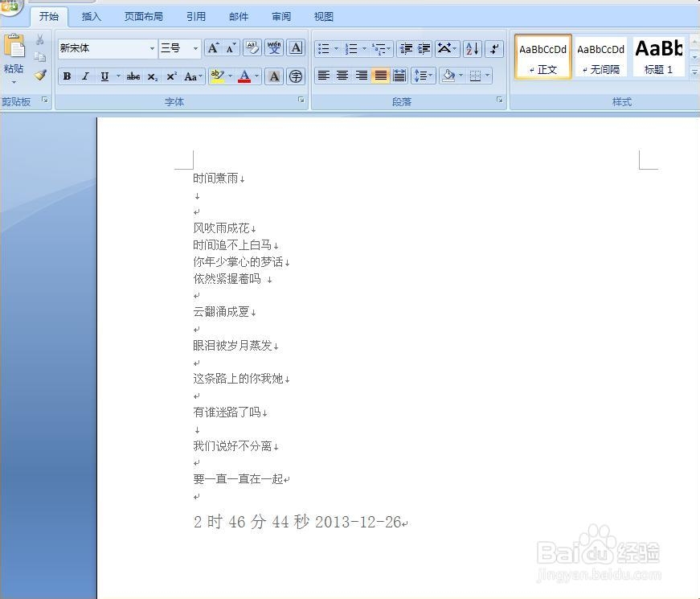Select the Superscript icon
This screenshot has height=599, width=700.
pyautogui.click(x=170, y=76)
